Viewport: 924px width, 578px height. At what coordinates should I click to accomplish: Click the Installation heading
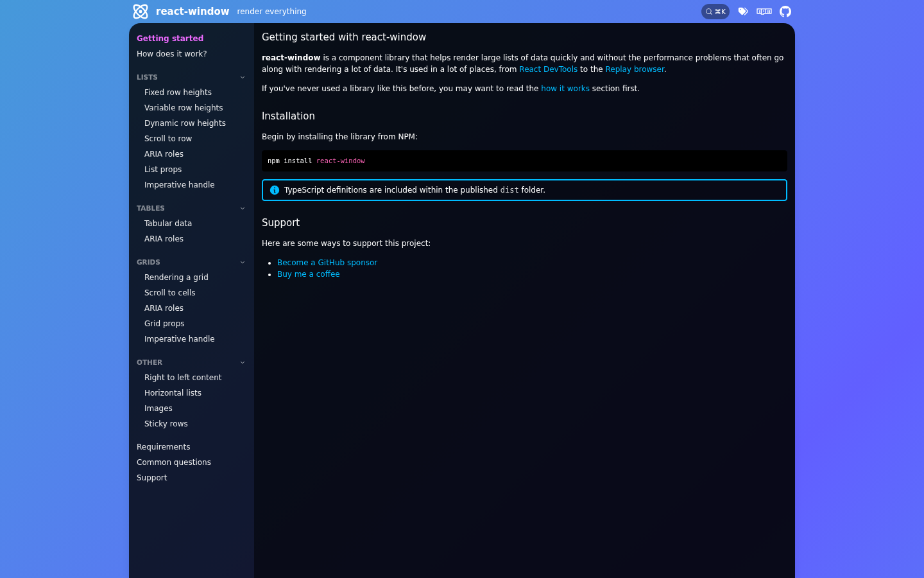288,116
